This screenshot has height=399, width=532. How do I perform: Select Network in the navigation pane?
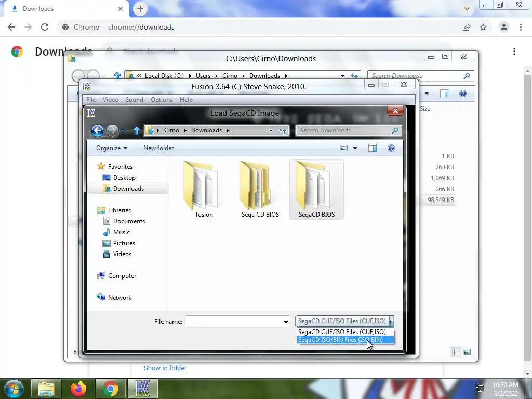tap(119, 298)
